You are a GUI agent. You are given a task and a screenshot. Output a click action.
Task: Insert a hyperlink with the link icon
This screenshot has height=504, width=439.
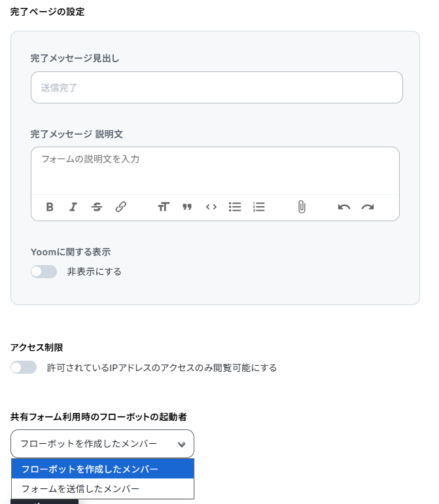pyautogui.click(x=121, y=207)
